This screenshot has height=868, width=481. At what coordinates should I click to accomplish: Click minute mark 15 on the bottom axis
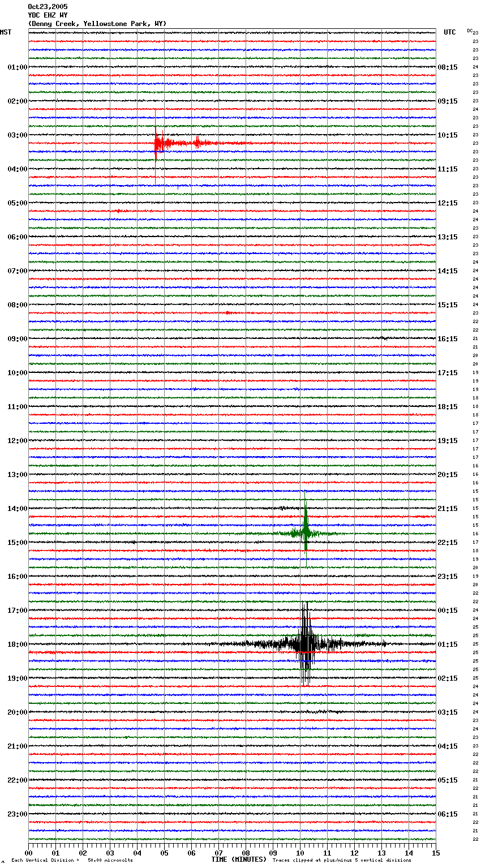click(x=435, y=853)
